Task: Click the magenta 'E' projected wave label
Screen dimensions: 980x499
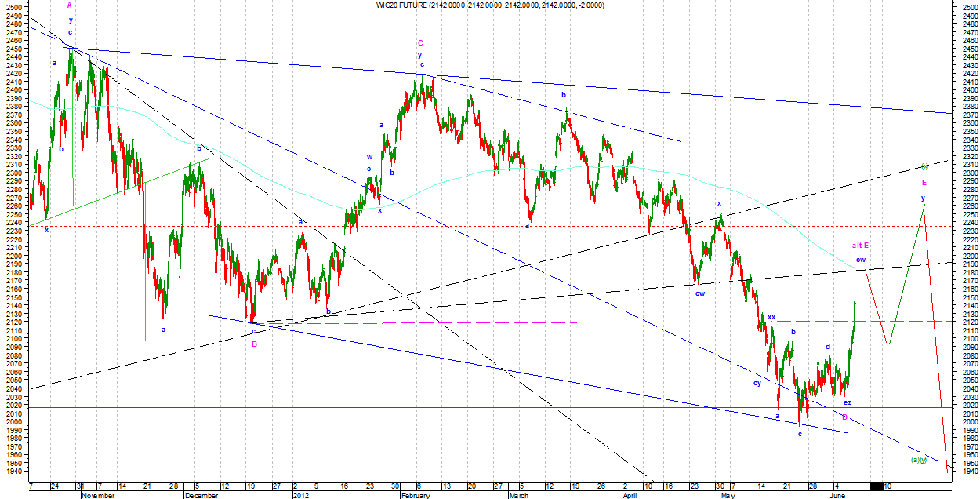Action: [924, 182]
